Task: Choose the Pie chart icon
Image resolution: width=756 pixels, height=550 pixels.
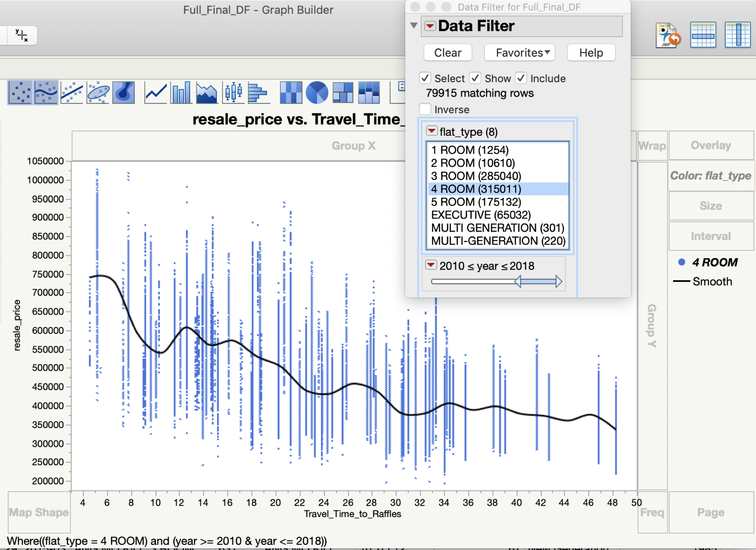Action: pos(317,93)
